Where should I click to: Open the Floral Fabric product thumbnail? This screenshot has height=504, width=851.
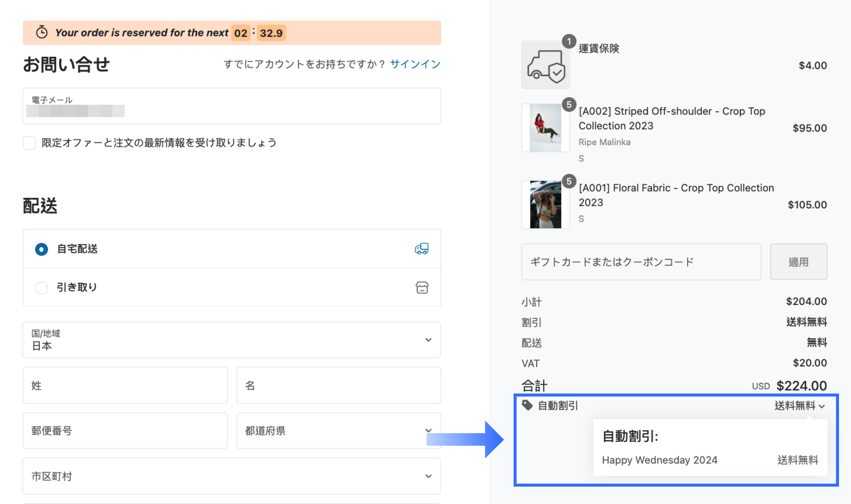click(546, 205)
